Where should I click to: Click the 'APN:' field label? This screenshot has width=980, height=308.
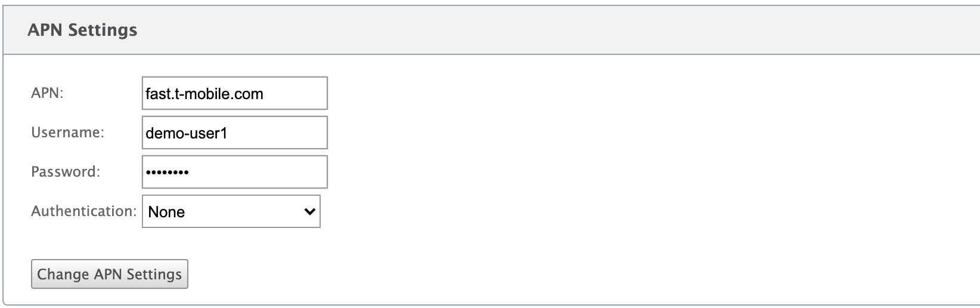tap(47, 93)
